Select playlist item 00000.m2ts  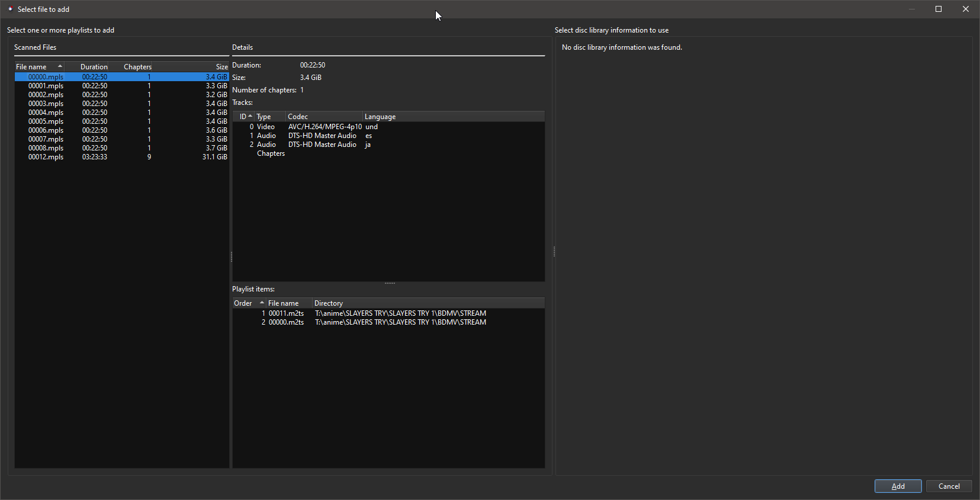click(286, 322)
